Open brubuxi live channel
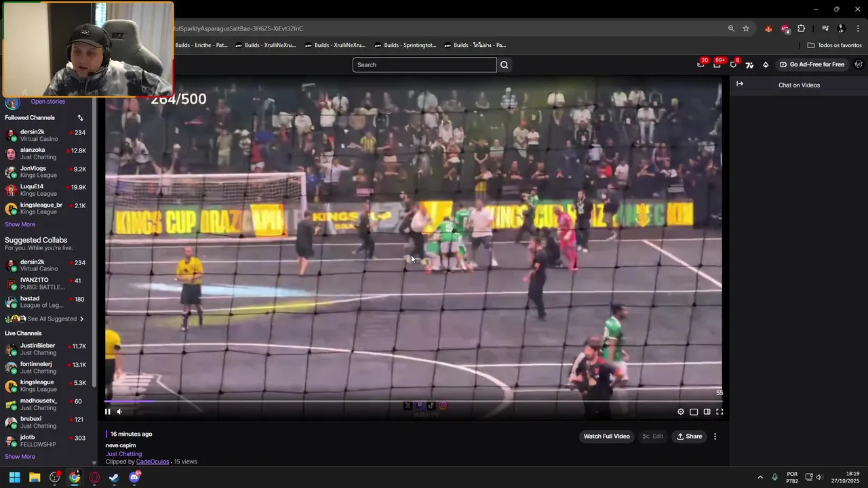Viewport: 868px width, 488px height. 46,422
